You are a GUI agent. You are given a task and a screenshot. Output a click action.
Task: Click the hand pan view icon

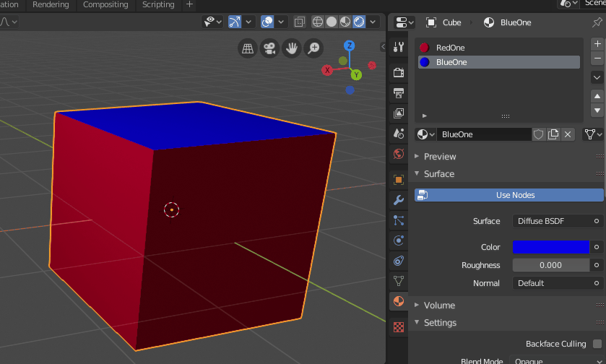[x=291, y=48]
